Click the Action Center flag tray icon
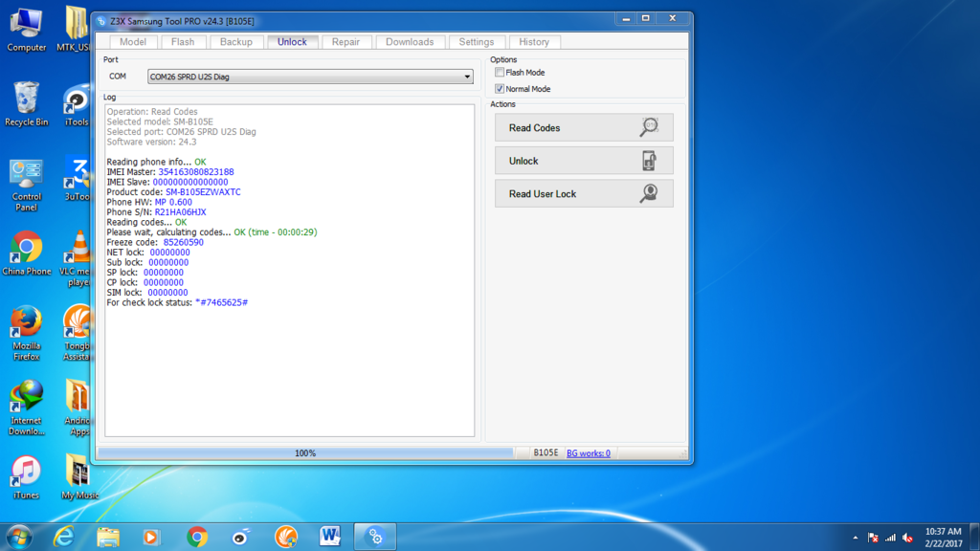 click(873, 538)
